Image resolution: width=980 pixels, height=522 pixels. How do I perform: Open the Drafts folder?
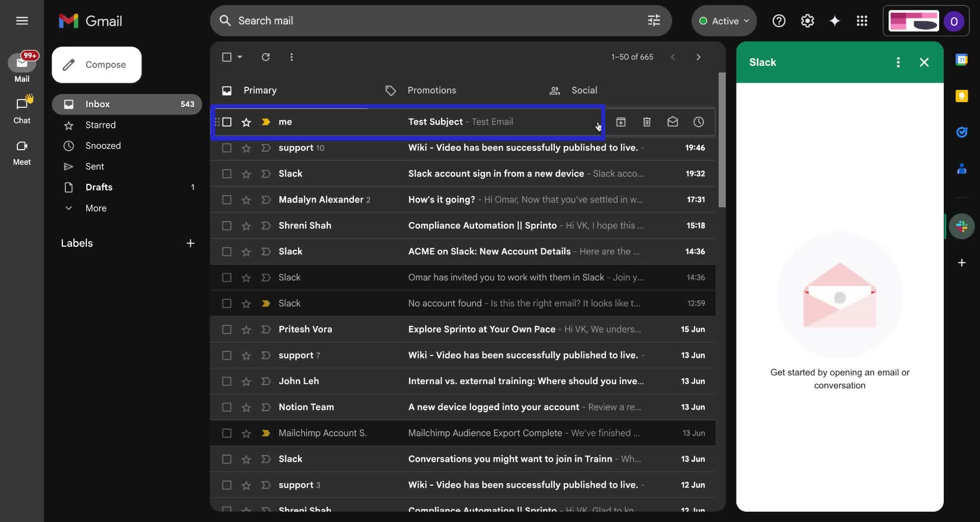point(100,187)
